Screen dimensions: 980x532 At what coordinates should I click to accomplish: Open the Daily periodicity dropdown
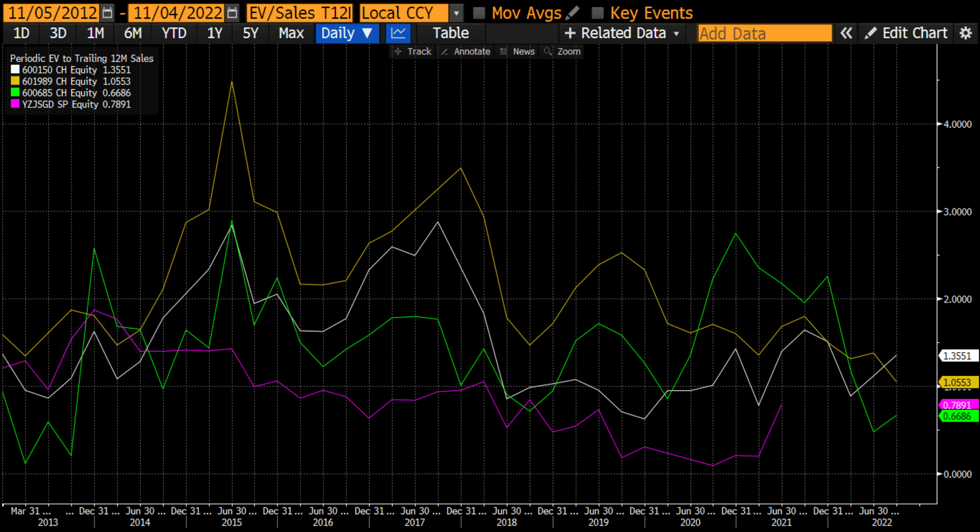[x=346, y=33]
